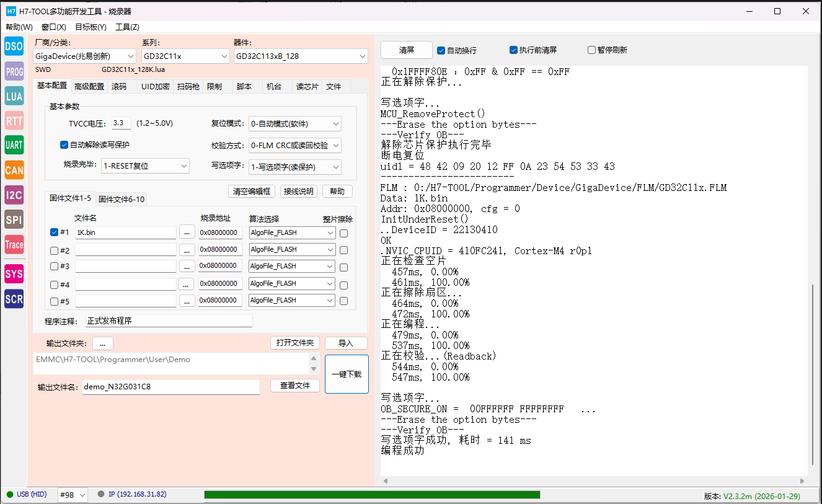Launch the RTT viewer icon

coord(14,120)
